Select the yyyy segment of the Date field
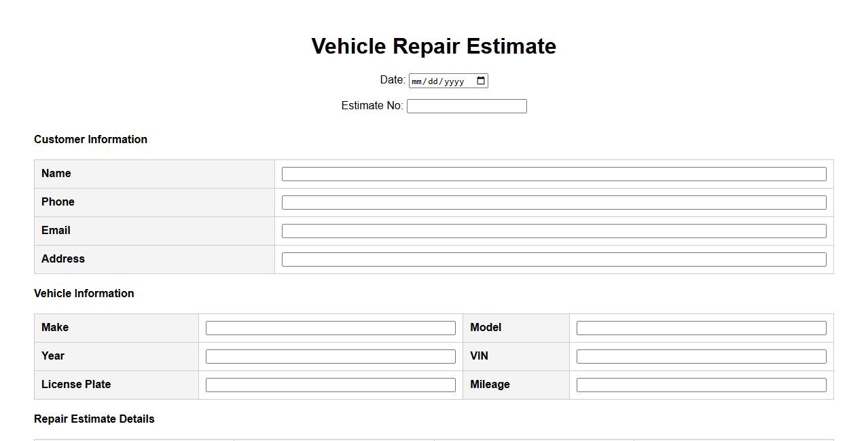The image size is (868, 441). 454,81
